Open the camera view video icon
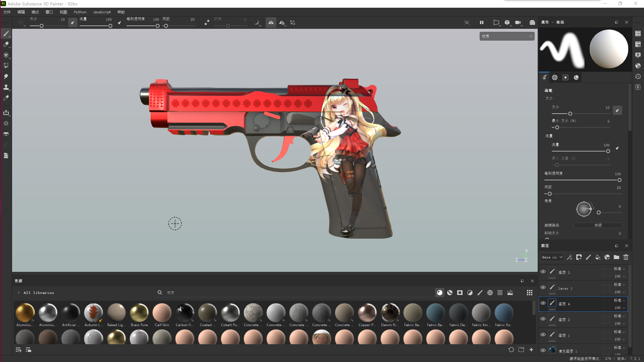644x362 pixels. (518, 22)
